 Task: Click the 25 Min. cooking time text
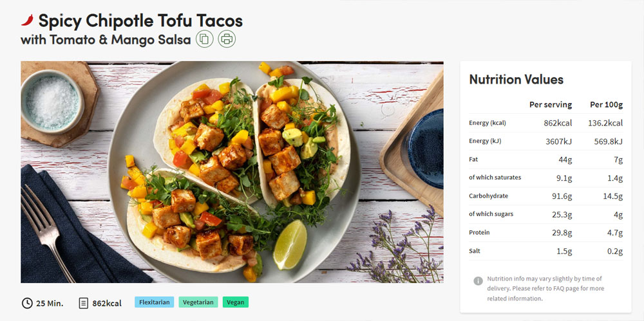click(x=50, y=304)
